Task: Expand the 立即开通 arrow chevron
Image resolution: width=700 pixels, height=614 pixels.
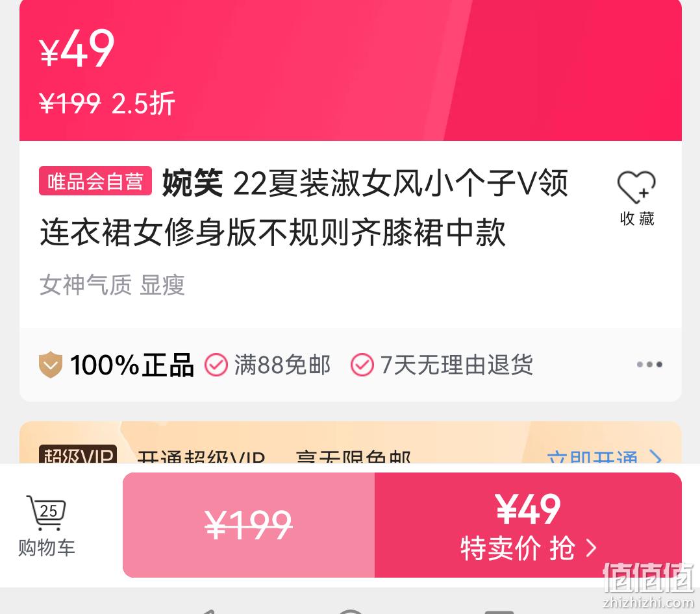Action: point(655,457)
